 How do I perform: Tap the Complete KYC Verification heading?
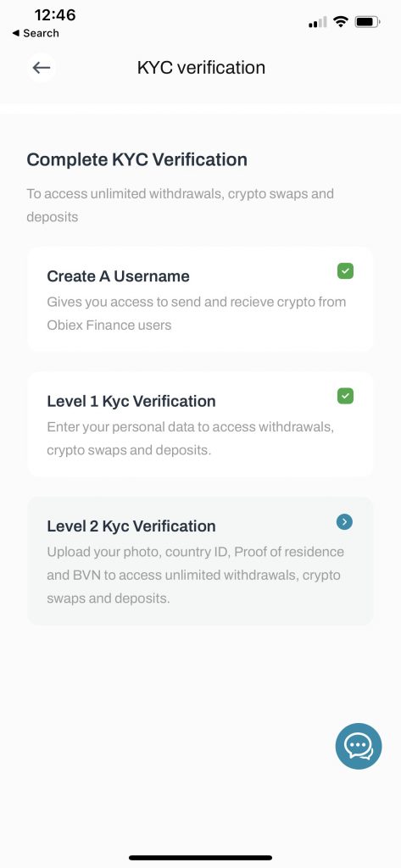[136, 160]
